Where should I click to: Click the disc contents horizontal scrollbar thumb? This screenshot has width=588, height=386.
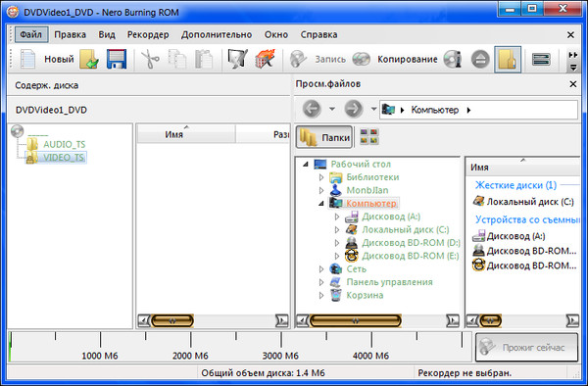click(x=172, y=320)
